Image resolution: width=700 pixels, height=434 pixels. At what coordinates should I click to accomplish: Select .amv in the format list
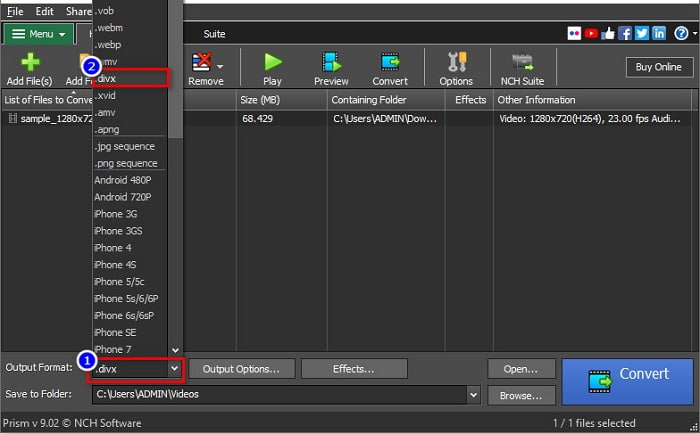(x=130, y=113)
